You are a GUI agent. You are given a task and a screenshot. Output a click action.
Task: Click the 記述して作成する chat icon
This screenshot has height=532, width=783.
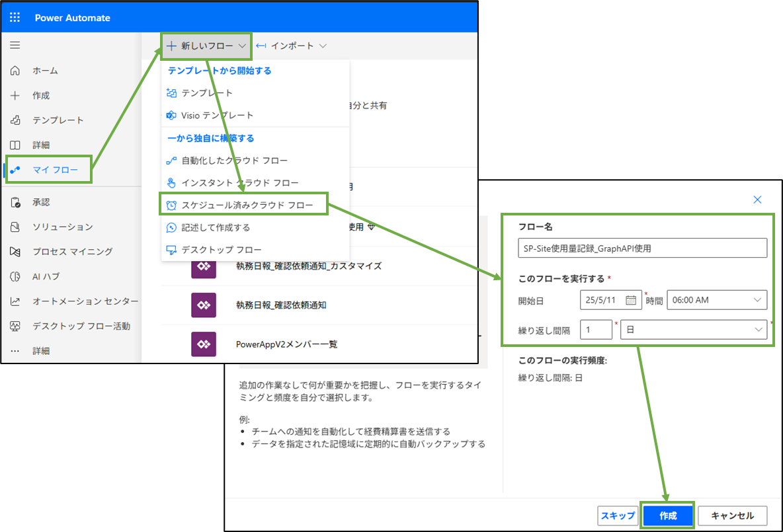tap(171, 227)
